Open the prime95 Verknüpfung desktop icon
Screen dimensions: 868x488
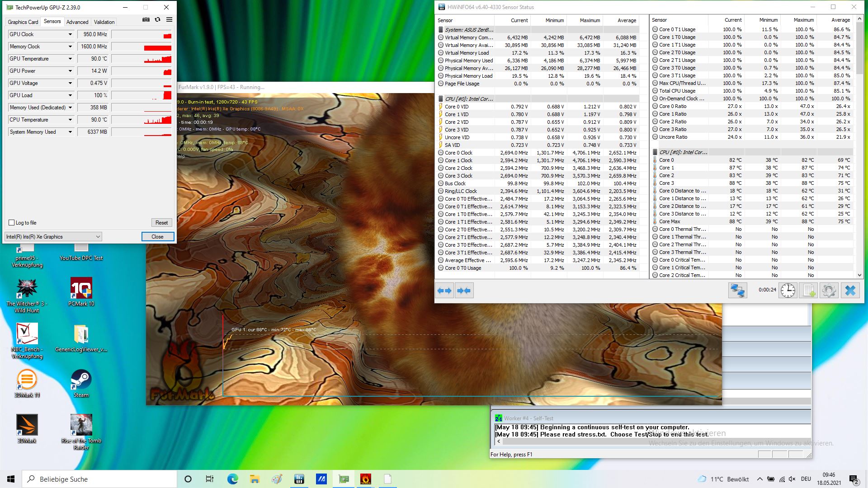coord(27,256)
